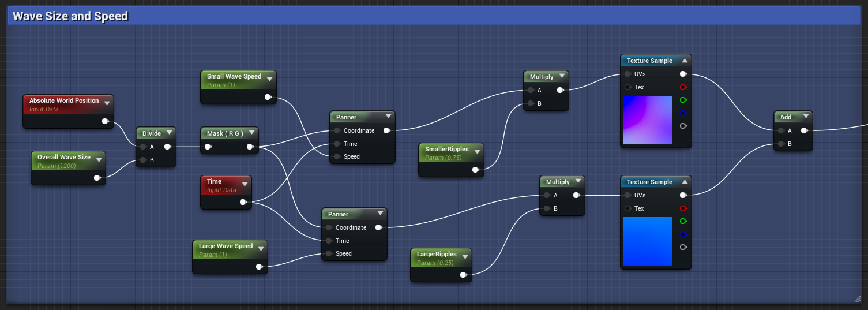
Task: Click the SmallerRipples output pin
Action: click(x=475, y=170)
